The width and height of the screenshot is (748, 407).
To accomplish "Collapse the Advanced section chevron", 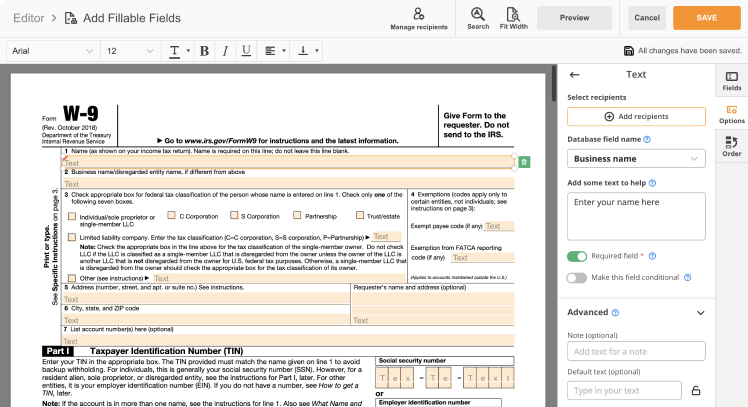I will point(699,312).
